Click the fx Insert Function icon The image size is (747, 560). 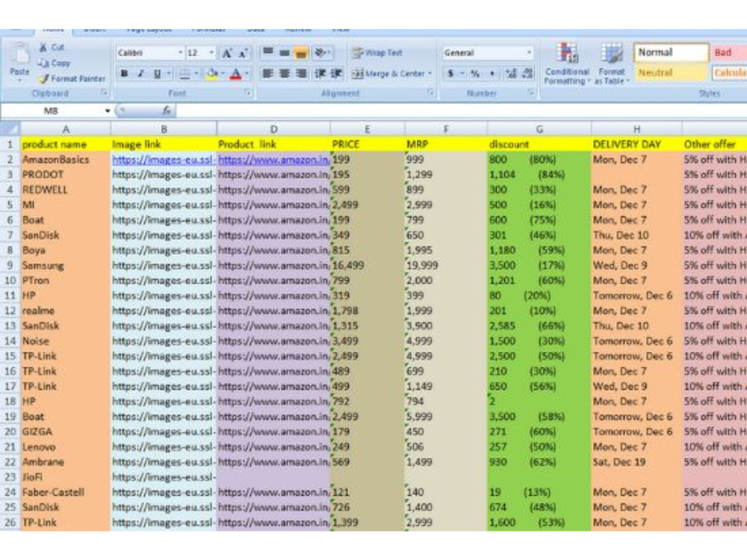pos(167,111)
